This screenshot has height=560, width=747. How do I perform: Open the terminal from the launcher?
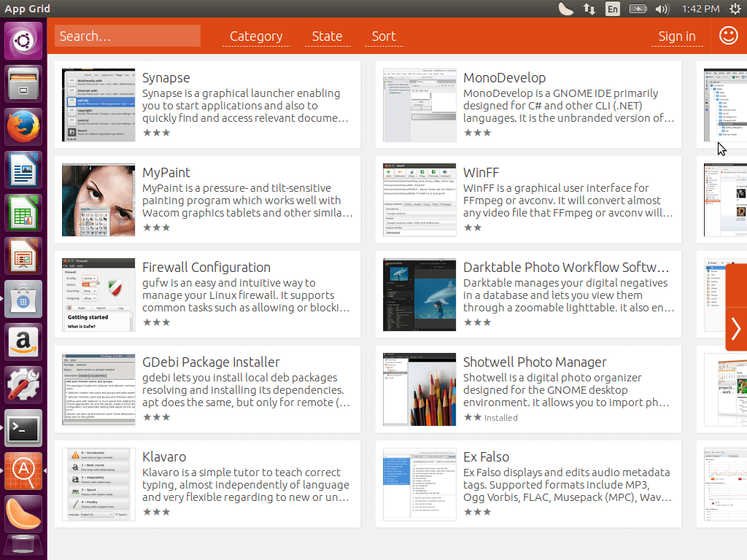pos(23,429)
